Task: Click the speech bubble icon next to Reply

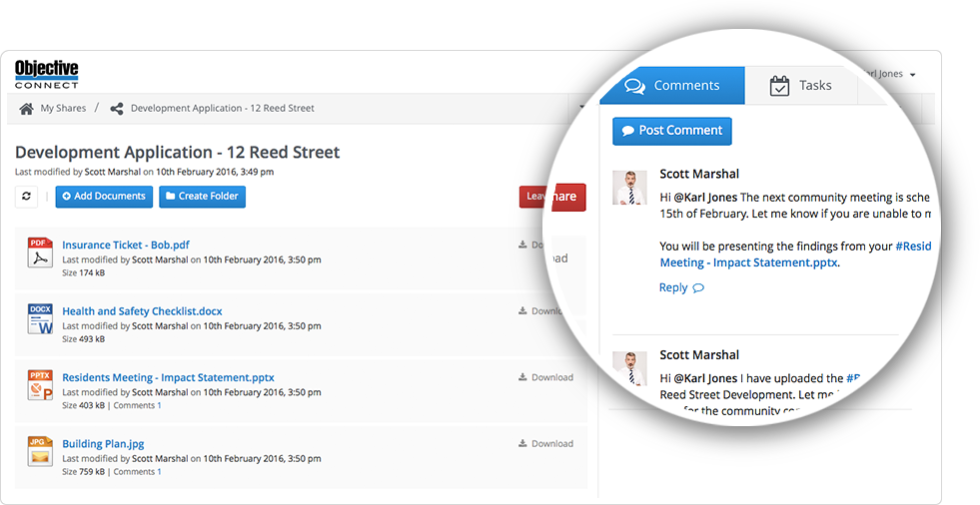Action: [698, 288]
